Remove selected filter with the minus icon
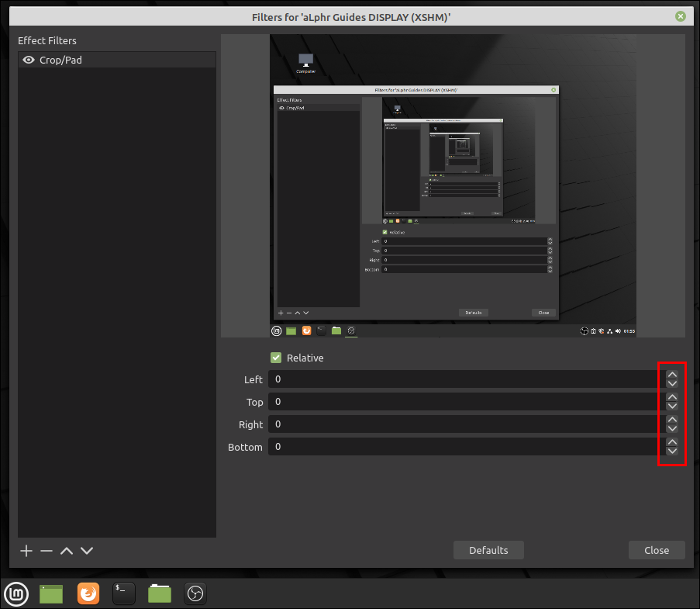Viewport: 700px width, 609px height. pos(47,551)
